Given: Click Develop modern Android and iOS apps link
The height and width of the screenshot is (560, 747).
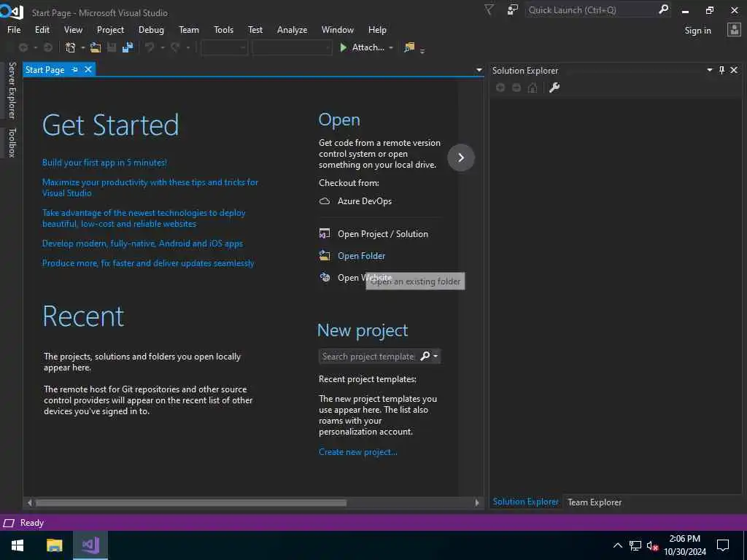Looking at the screenshot, I should click(x=142, y=244).
